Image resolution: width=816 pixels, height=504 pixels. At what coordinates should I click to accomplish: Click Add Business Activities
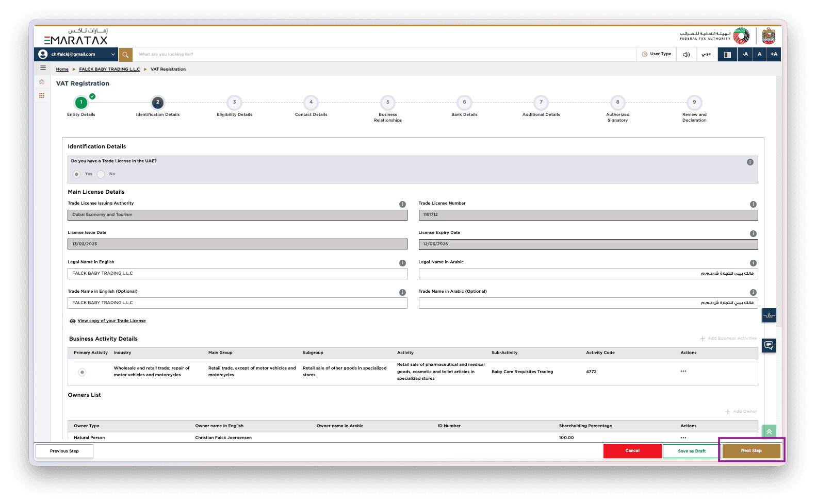click(728, 339)
